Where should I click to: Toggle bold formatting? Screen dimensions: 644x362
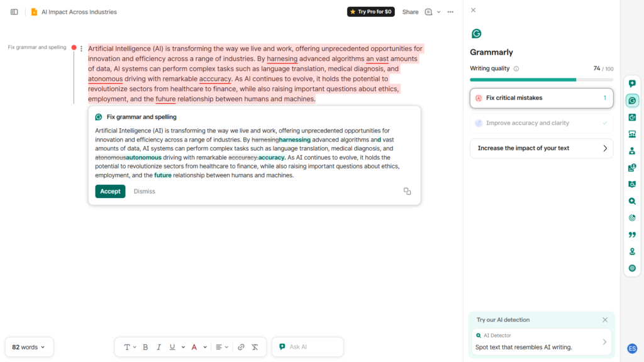tap(145, 347)
